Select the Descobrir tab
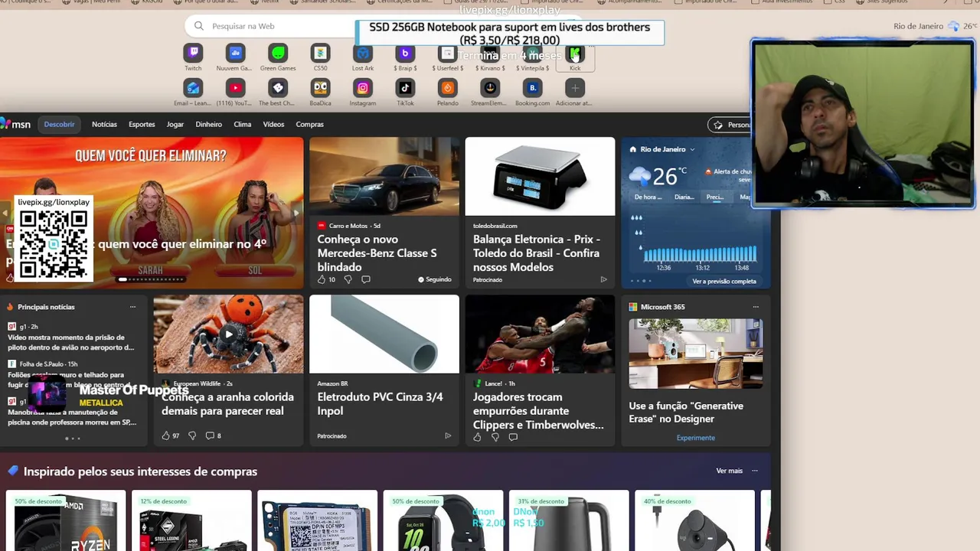The height and width of the screenshot is (551, 980). click(x=59, y=124)
